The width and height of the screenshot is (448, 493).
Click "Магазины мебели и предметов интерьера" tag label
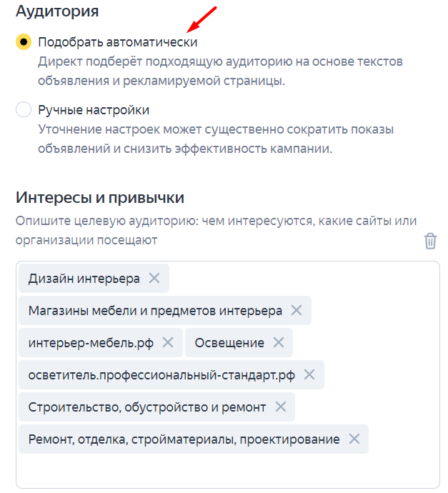click(155, 311)
